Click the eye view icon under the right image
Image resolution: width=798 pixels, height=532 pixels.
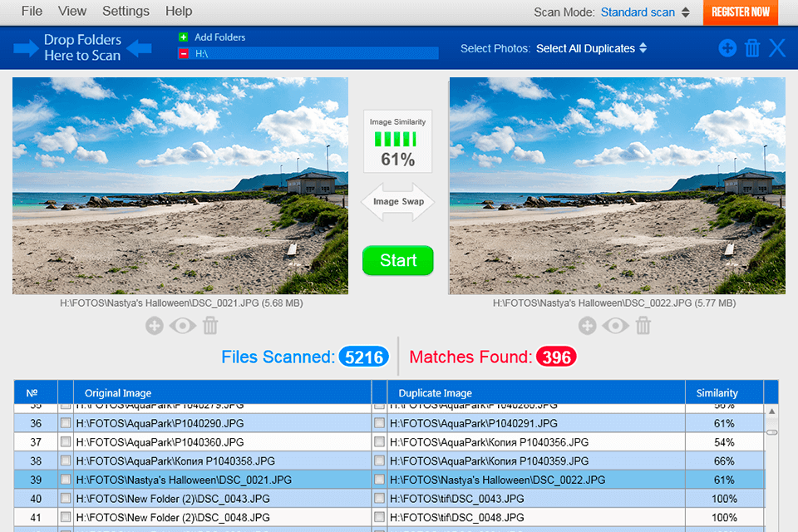615,326
